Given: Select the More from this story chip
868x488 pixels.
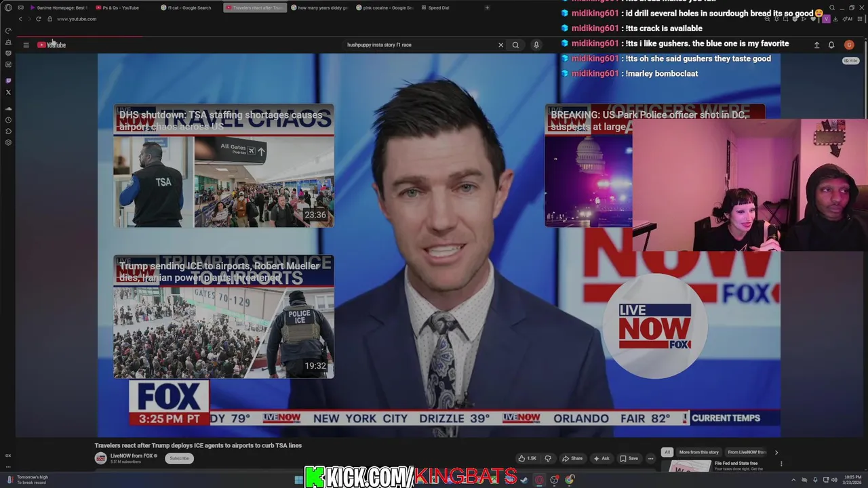Looking at the screenshot, I should pyautogui.click(x=698, y=452).
